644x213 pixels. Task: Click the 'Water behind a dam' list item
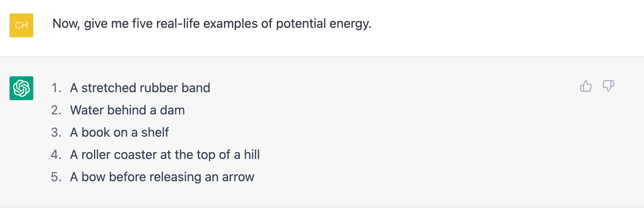127,110
